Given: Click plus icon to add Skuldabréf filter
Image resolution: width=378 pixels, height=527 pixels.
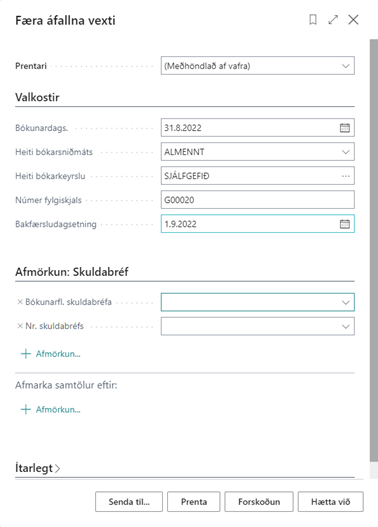Looking at the screenshot, I should 26,354.
